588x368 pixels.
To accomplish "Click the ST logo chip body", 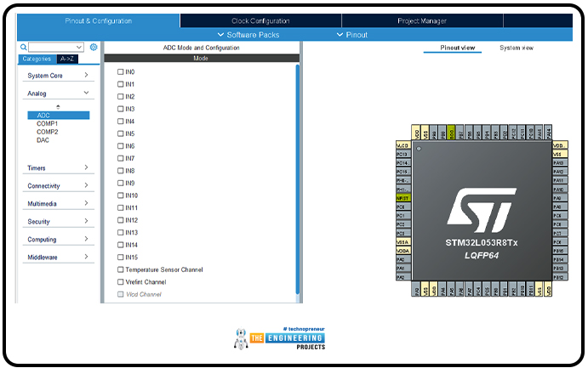I will [482, 211].
